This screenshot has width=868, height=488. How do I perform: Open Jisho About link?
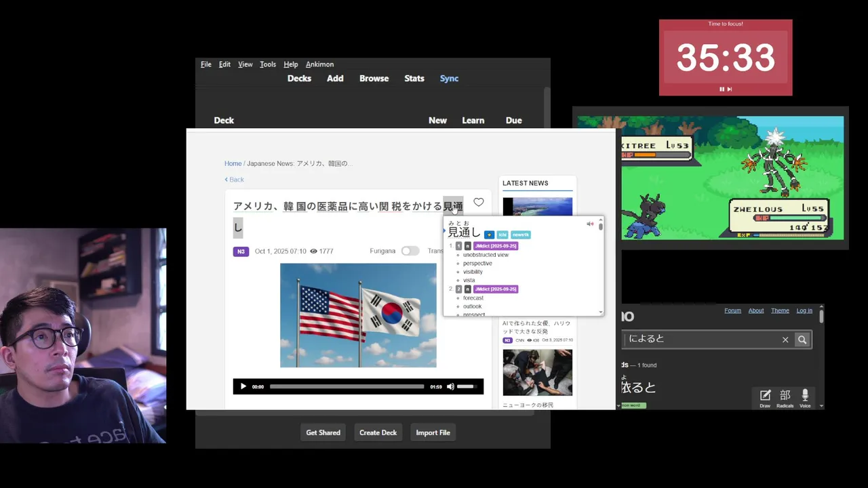(756, 310)
